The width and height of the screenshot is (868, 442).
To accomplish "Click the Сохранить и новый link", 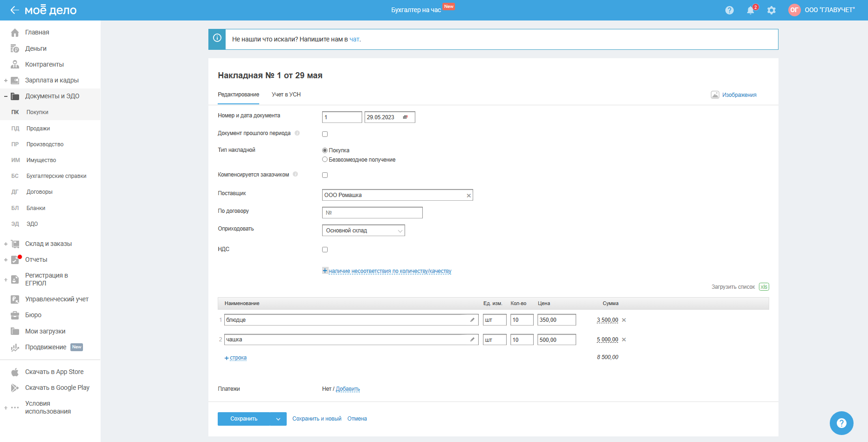I will coord(317,419).
